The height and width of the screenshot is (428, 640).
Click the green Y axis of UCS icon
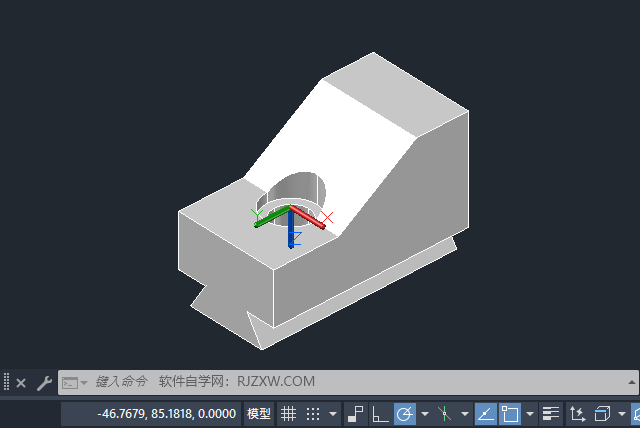[x=271, y=217]
